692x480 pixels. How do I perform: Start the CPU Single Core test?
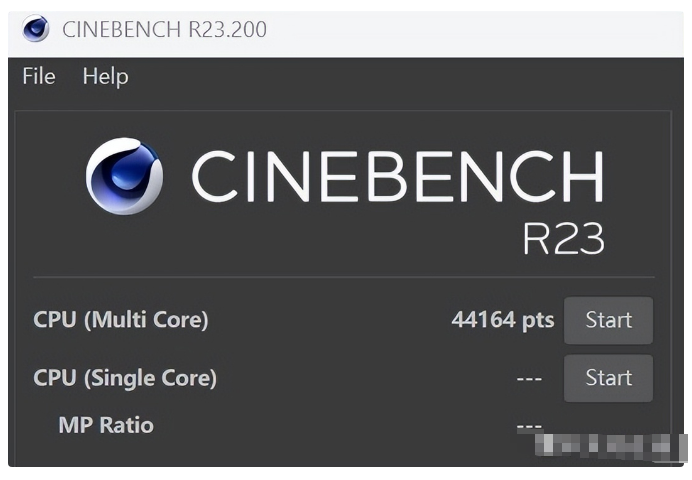tap(608, 378)
